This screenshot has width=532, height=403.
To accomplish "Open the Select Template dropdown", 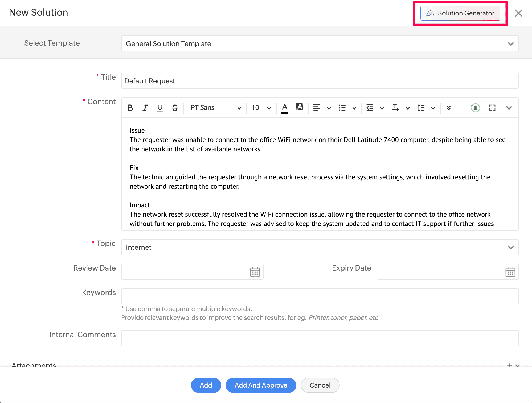I will 320,43.
